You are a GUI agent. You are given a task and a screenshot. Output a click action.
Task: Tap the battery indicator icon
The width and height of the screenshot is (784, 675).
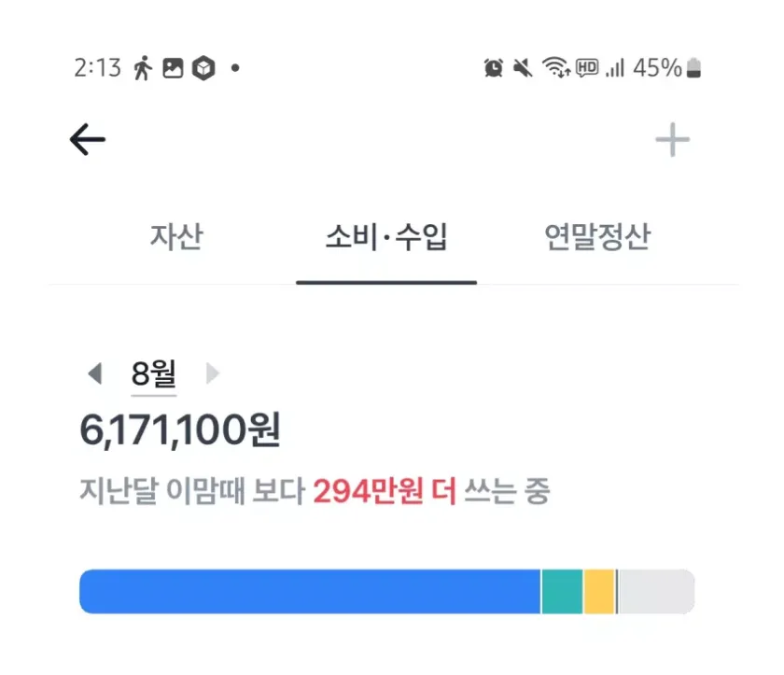tap(693, 68)
